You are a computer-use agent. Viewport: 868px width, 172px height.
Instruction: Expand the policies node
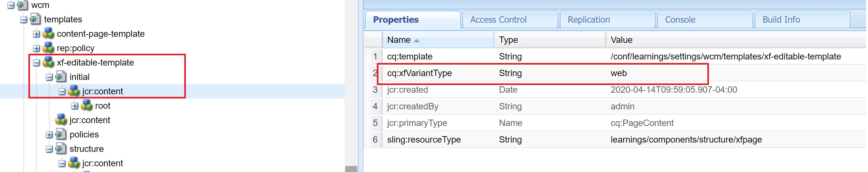pyautogui.click(x=49, y=135)
